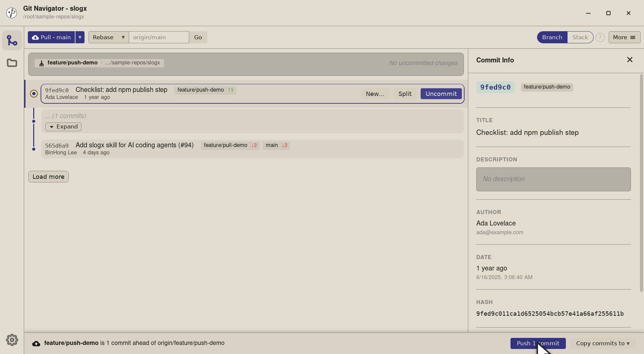This screenshot has width=644, height=354.
Task: Click graph node for commit 565d6a9
Action: tap(34, 149)
